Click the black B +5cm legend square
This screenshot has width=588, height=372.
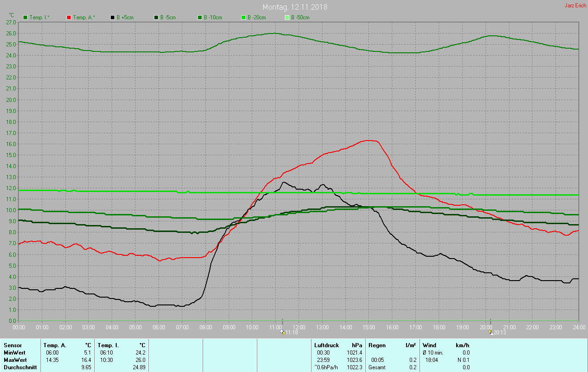[x=113, y=17]
